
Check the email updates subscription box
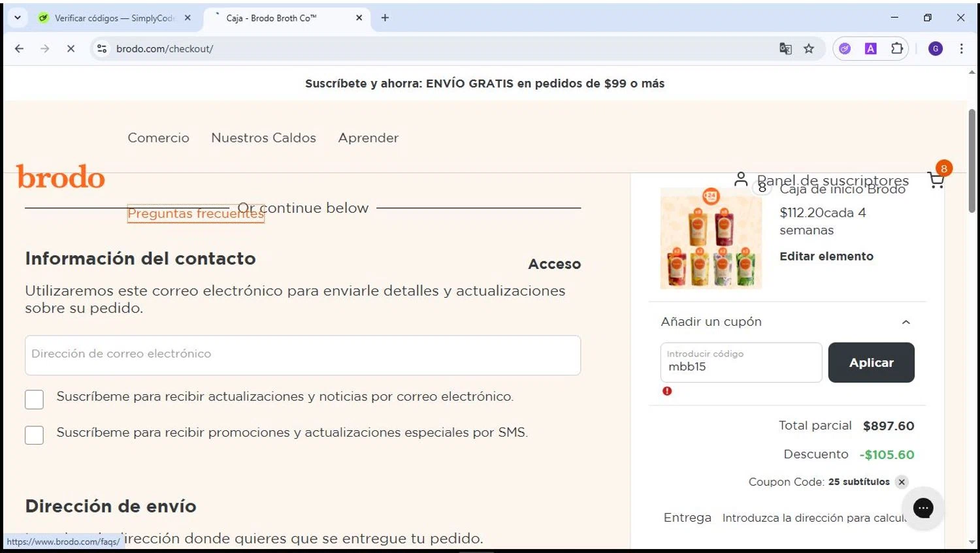coord(34,399)
